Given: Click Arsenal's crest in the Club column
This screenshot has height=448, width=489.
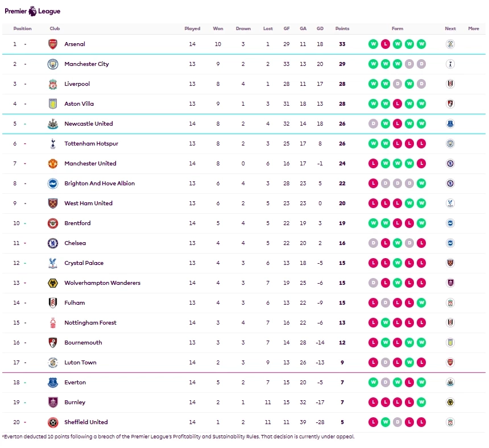Looking at the screenshot, I should (52, 44).
